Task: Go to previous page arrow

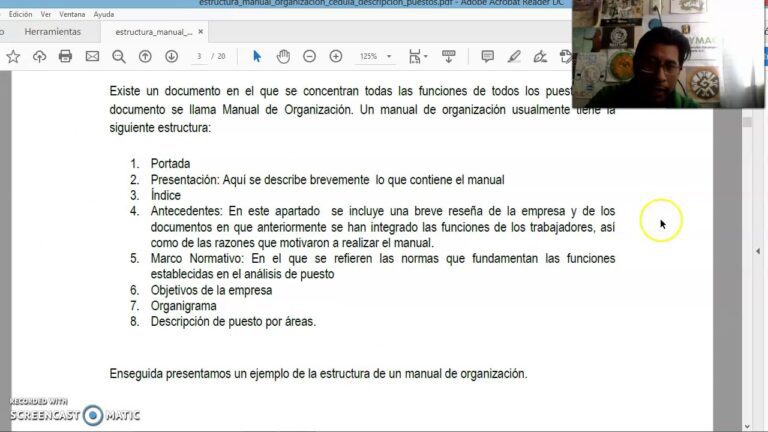Action: point(145,57)
